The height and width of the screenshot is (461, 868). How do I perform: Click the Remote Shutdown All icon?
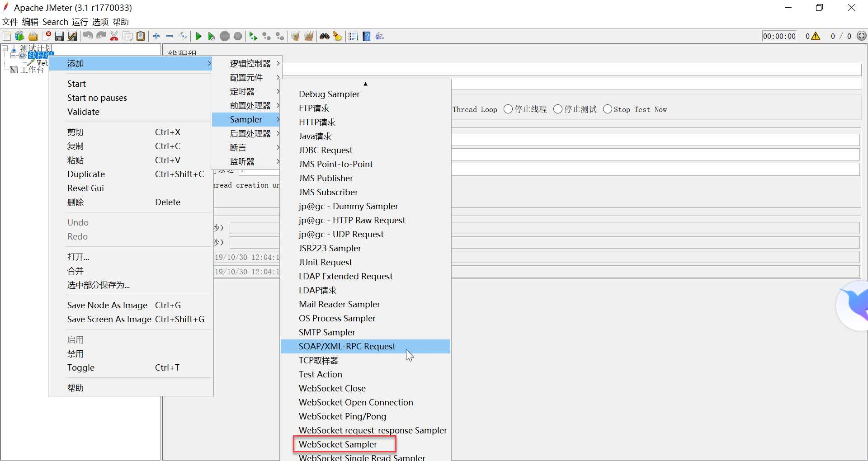(x=280, y=36)
